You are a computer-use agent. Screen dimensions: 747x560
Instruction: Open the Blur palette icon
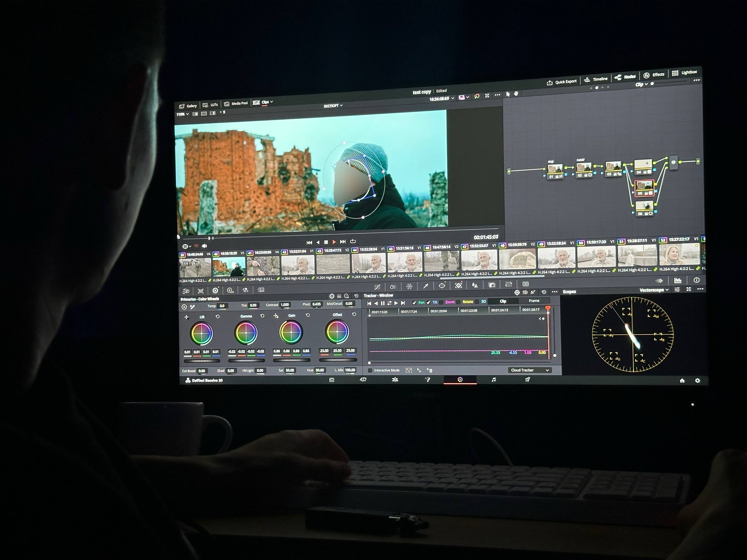click(x=475, y=285)
